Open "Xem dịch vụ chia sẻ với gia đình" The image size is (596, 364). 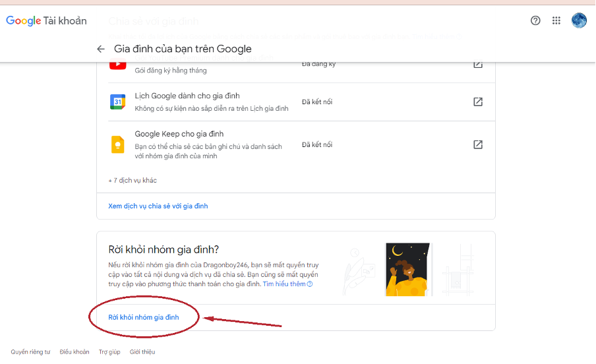click(x=158, y=206)
